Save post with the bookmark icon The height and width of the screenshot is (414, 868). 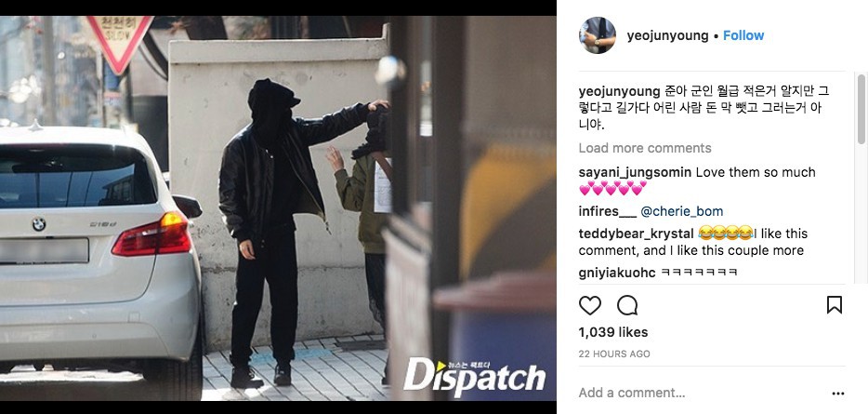point(835,305)
